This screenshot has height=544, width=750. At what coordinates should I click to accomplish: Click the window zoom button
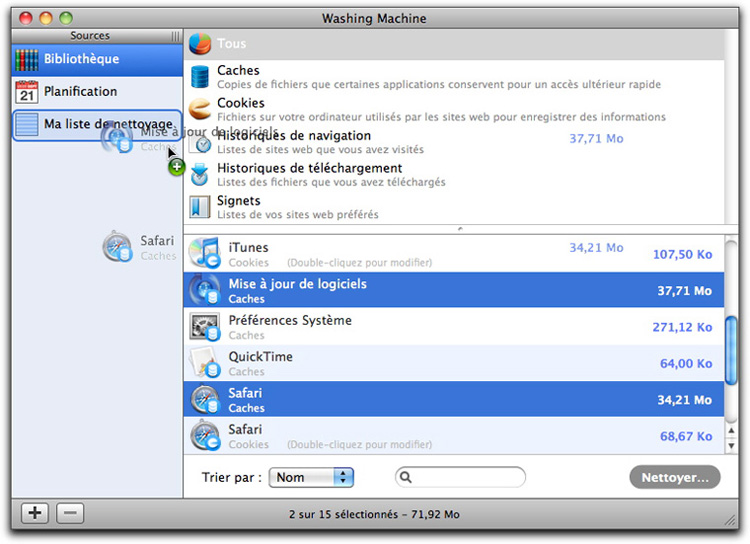click(x=66, y=18)
